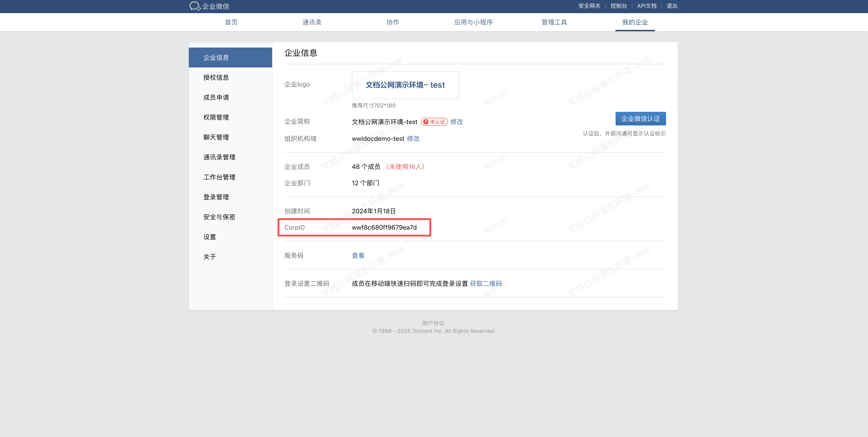Open the 管理工具 tab

[x=554, y=22]
